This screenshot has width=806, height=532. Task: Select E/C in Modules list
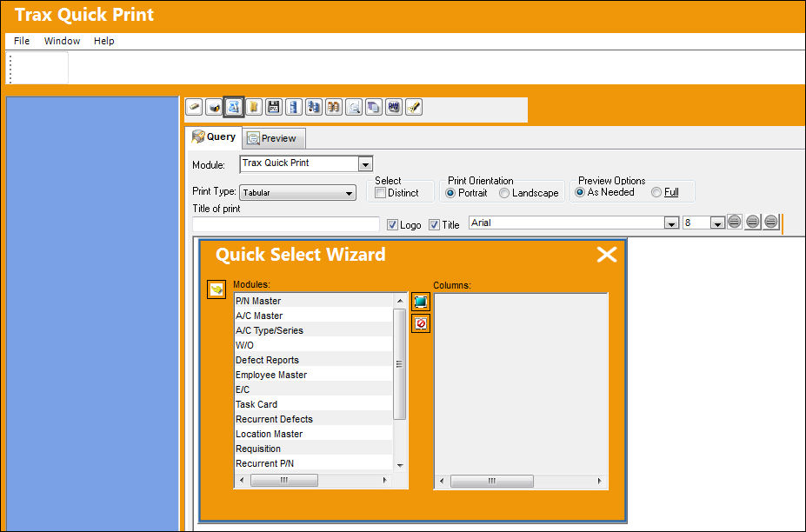(x=314, y=389)
